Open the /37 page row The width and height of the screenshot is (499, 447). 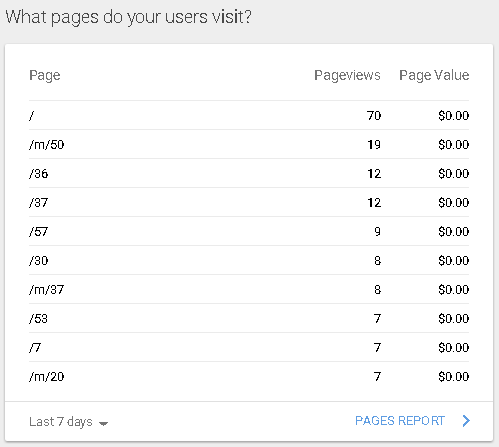point(249,202)
